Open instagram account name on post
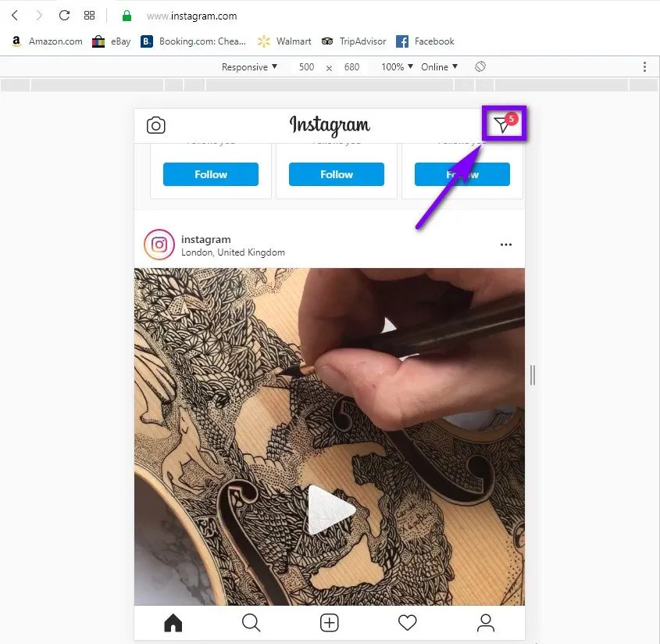 click(x=206, y=239)
